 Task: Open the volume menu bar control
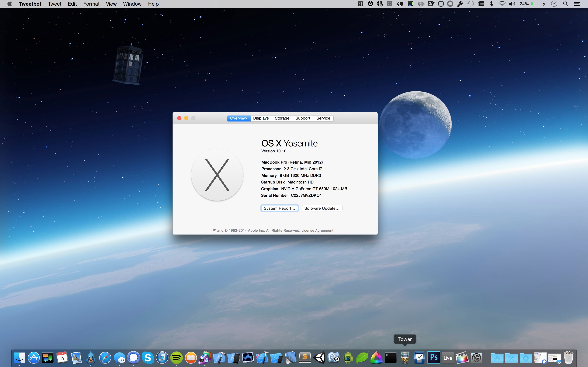coord(512,4)
